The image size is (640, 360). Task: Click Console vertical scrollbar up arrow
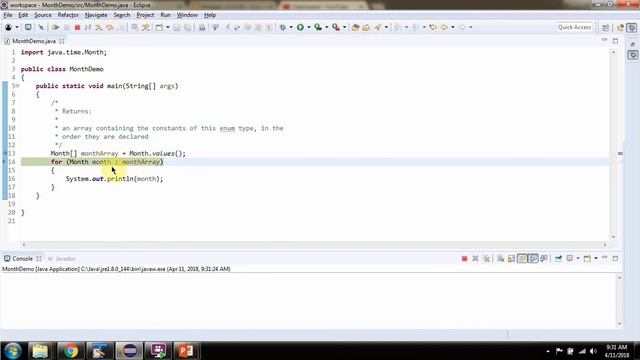[620, 278]
